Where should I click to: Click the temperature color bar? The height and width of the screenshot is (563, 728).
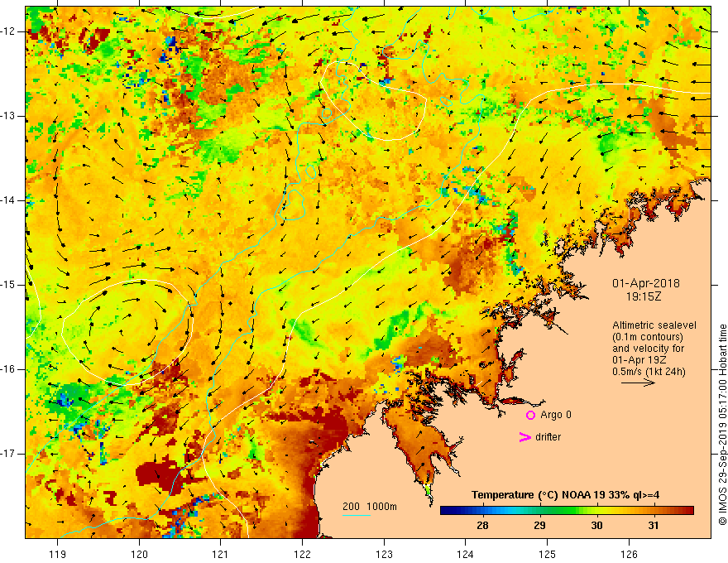click(x=567, y=511)
